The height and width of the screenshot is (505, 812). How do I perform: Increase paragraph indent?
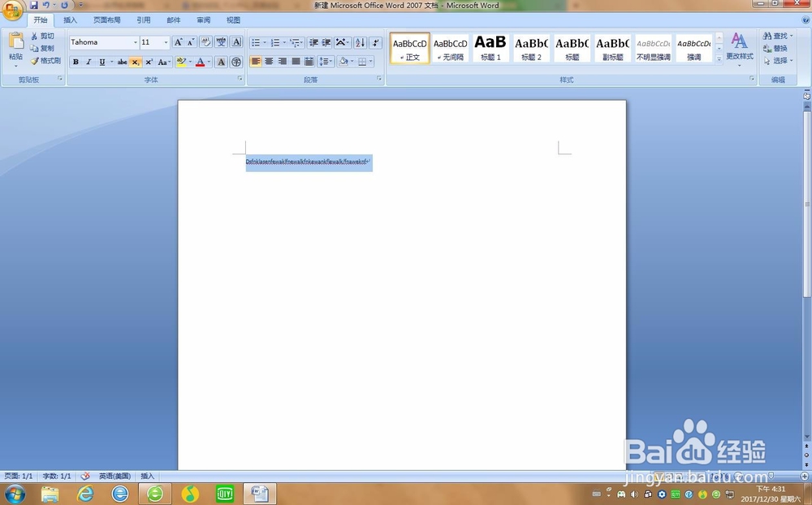(326, 42)
